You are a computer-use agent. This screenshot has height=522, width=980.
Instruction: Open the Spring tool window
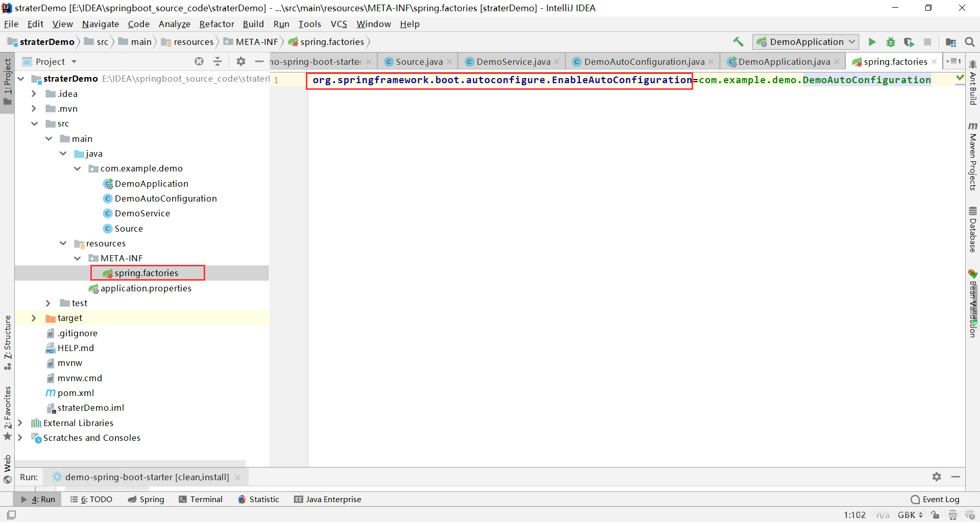click(x=146, y=499)
